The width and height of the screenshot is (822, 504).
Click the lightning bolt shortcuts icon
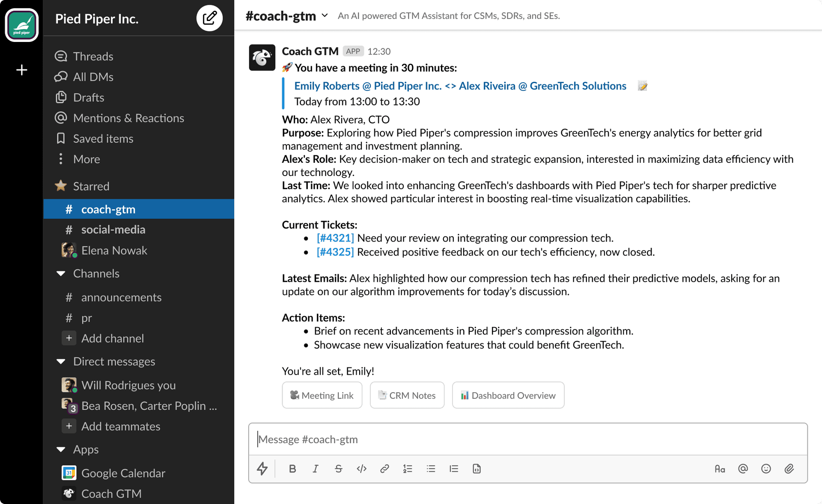pos(262,468)
